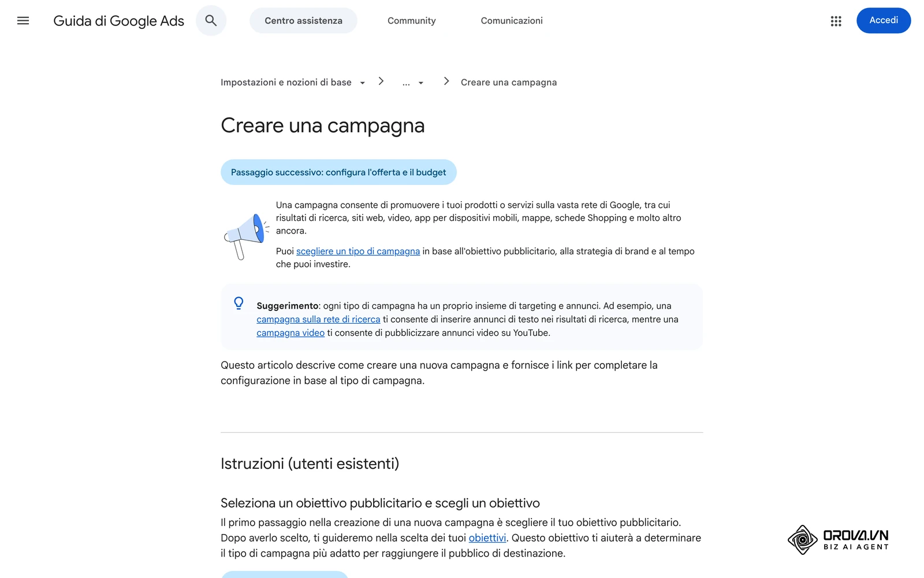Open the Centro assistenza tab

click(303, 21)
